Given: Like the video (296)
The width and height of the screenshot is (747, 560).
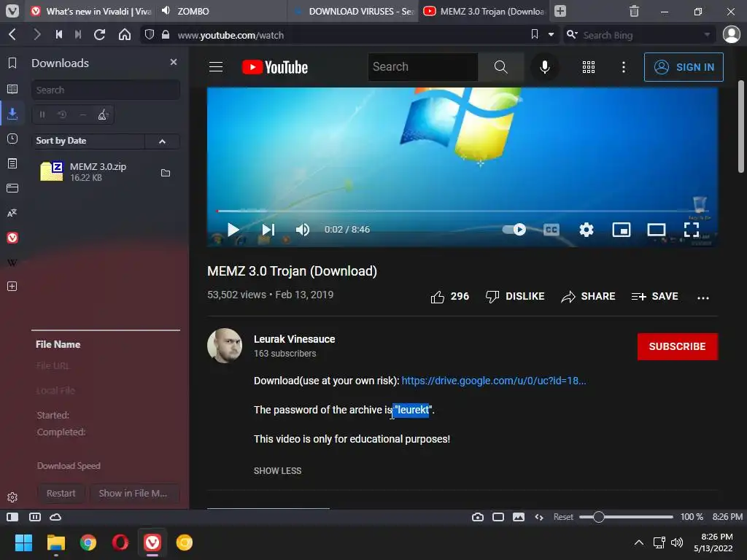Looking at the screenshot, I should 449,297.
